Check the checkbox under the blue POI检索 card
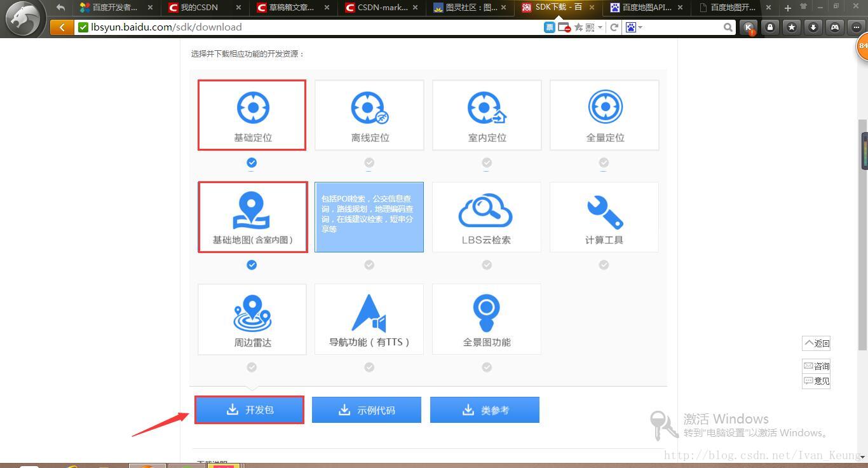 pyautogui.click(x=369, y=265)
